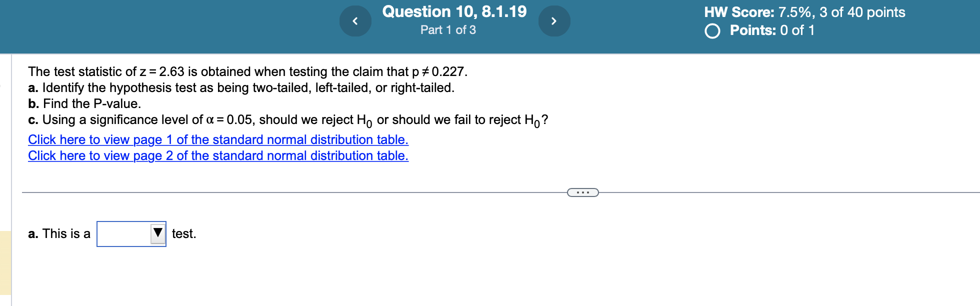This screenshot has height=306, width=980.
Task: Click the dropdown triangle in the answer box
Action: pos(157,233)
